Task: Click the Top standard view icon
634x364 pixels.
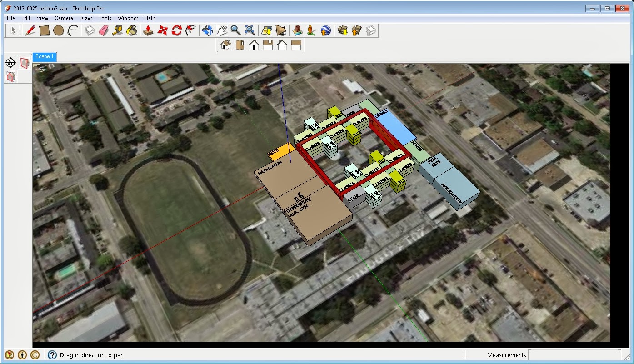Action: tap(240, 45)
